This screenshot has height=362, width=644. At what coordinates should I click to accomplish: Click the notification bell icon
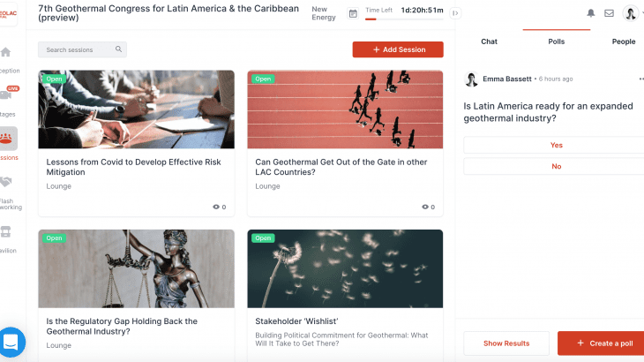[590, 13]
